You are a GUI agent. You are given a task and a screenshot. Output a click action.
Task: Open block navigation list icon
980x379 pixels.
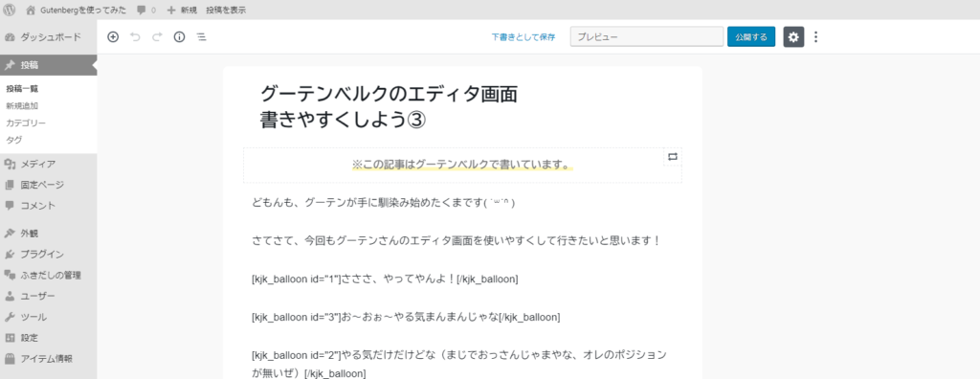click(x=201, y=37)
